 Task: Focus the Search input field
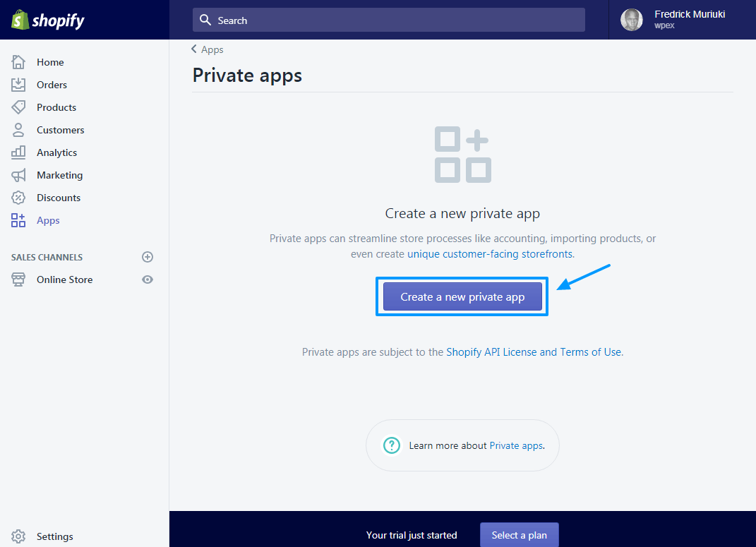tap(388, 20)
